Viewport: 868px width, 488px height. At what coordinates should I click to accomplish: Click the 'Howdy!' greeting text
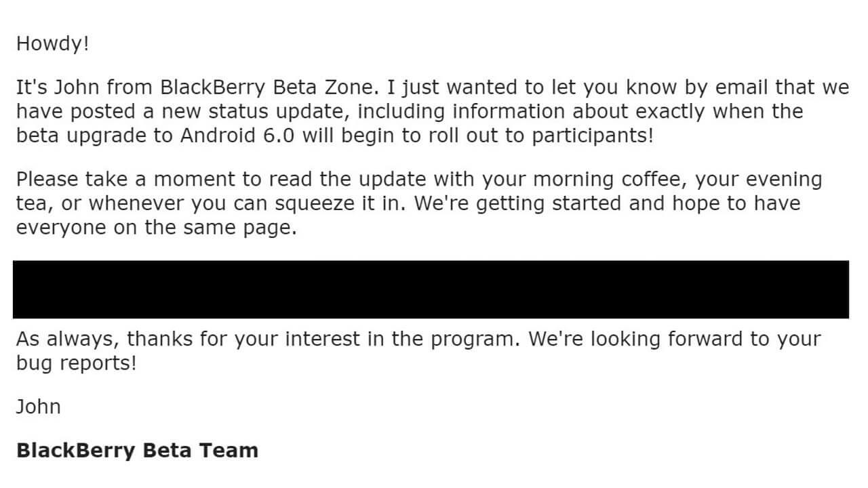[52, 44]
